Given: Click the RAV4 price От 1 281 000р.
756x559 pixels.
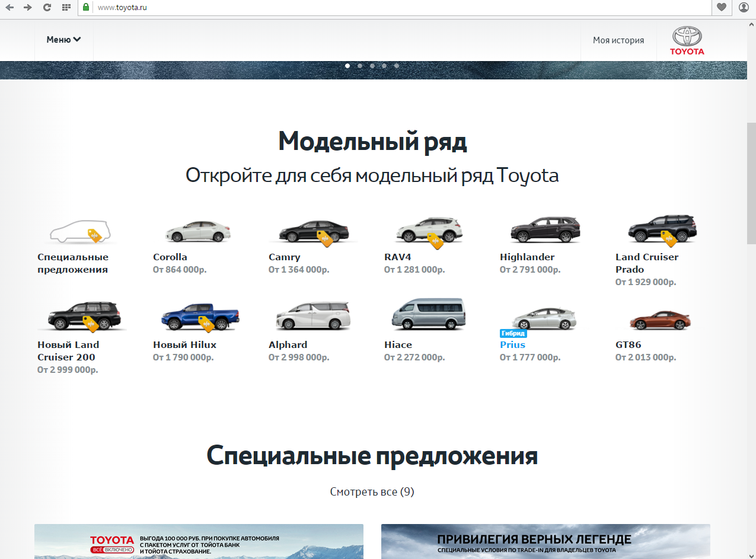Looking at the screenshot, I should tap(414, 270).
